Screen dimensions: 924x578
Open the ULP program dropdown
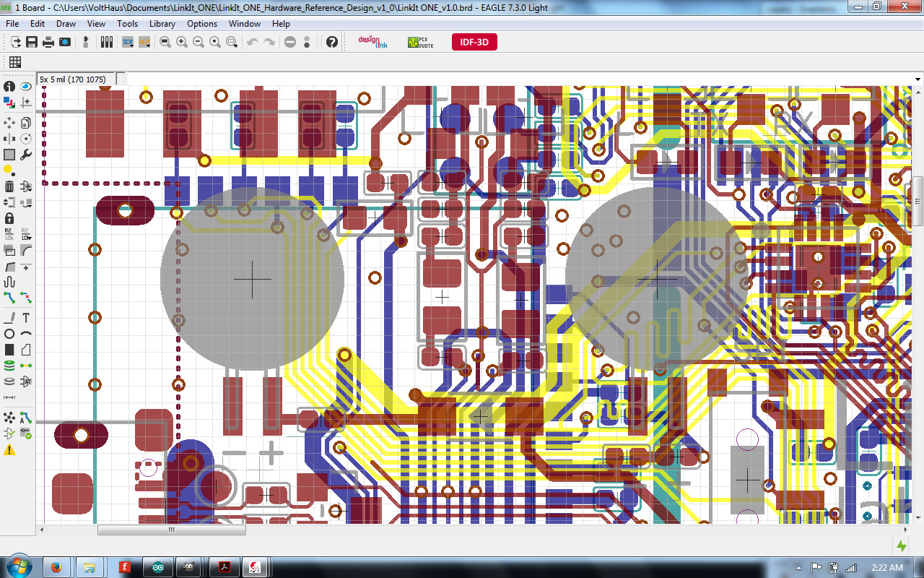point(144,43)
